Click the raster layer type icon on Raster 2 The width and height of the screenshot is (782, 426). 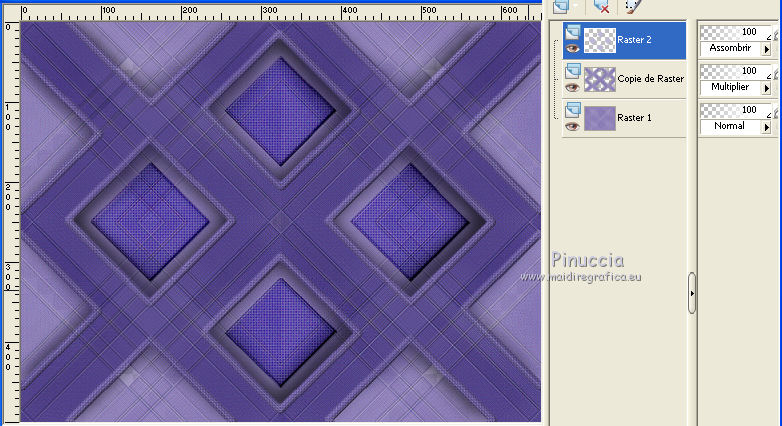point(572,32)
